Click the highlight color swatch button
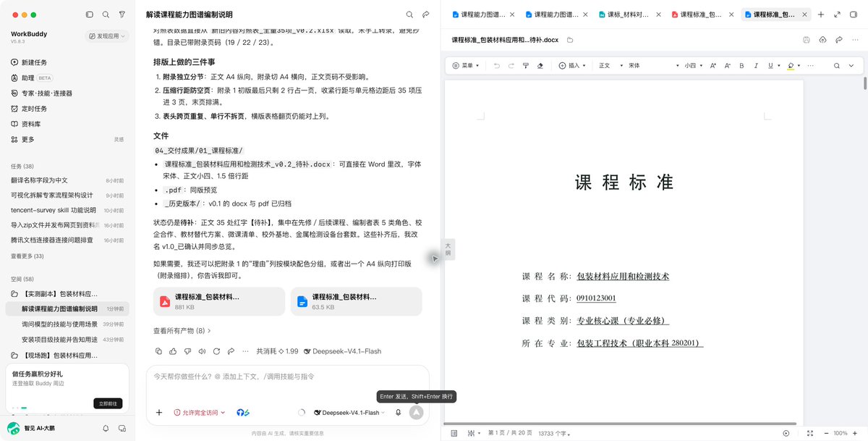The image size is (868, 441). (x=791, y=65)
